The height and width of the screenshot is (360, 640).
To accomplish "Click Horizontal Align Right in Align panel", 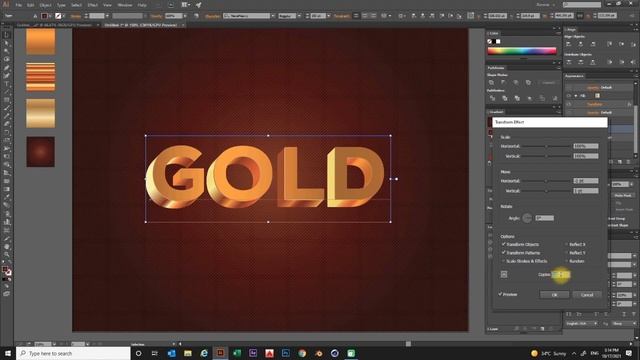I will tap(593, 44).
